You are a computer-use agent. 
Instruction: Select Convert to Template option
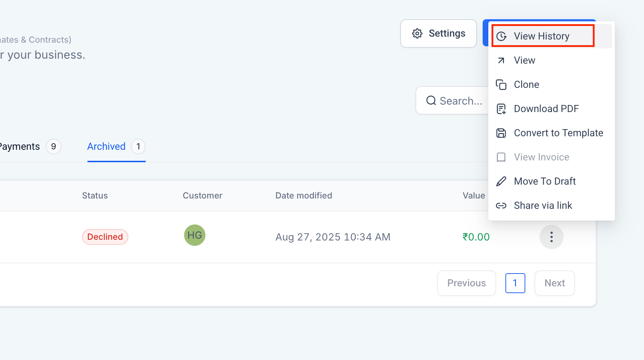pyautogui.click(x=558, y=133)
